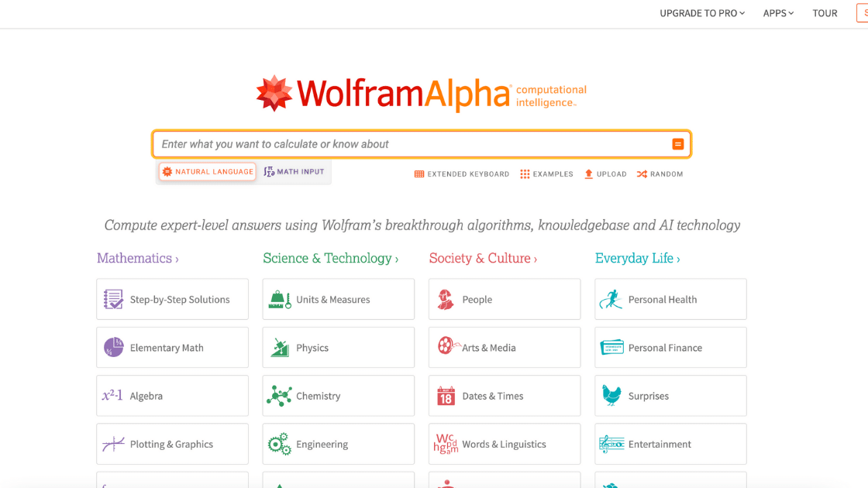Click the WolframAlpha star logo
This screenshot has width=868, height=488.
[x=274, y=94]
